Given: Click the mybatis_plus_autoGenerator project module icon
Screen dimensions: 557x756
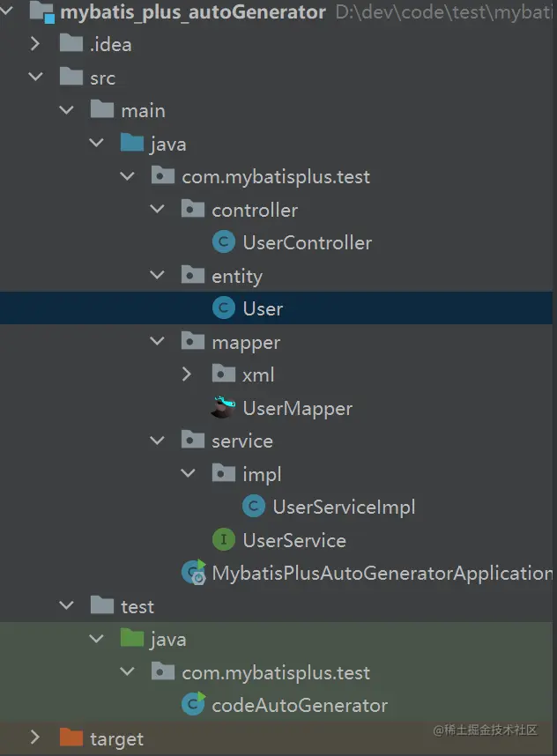Looking at the screenshot, I should (x=42, y=11).
